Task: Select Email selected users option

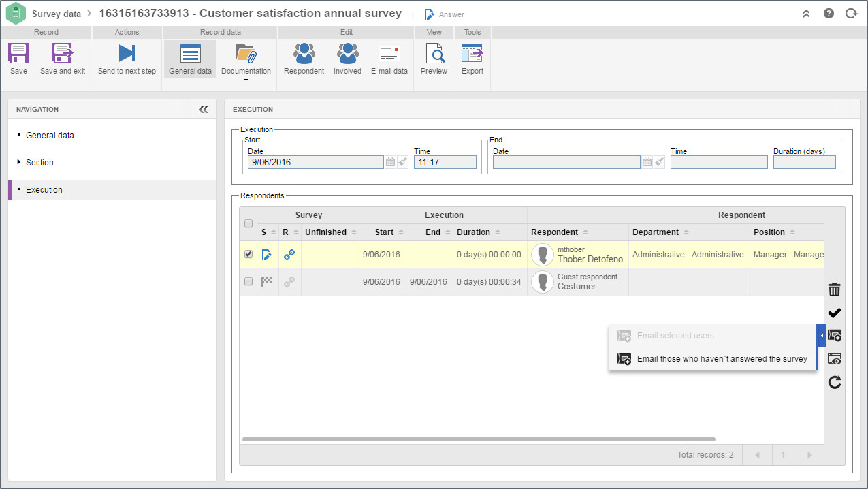Action: [x=712, y=336]
